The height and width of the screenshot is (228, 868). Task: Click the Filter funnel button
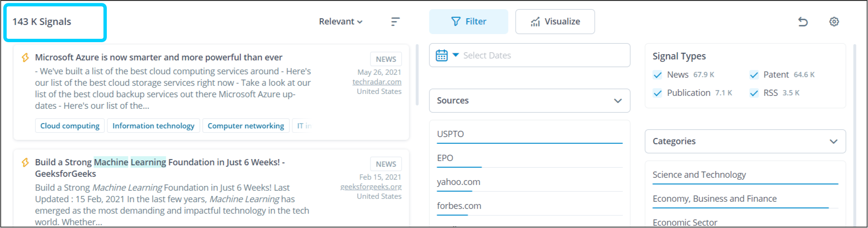468,22
